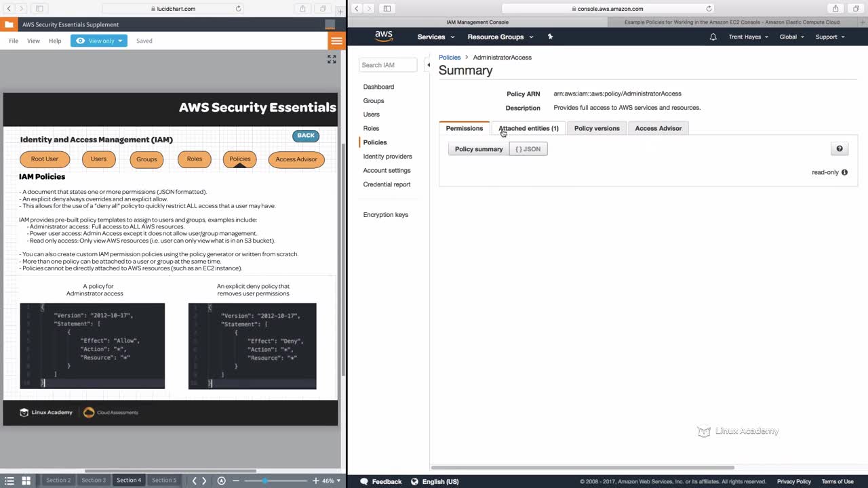The image size is (868, 488).
Task: Open Users in the IAM sidebar
Action: tap(372, 115)
